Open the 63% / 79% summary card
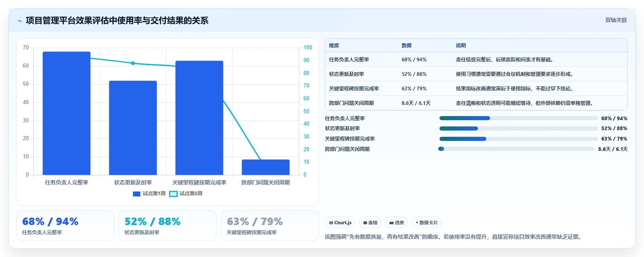This screenshot has width=644, height=257. point(270,225)
